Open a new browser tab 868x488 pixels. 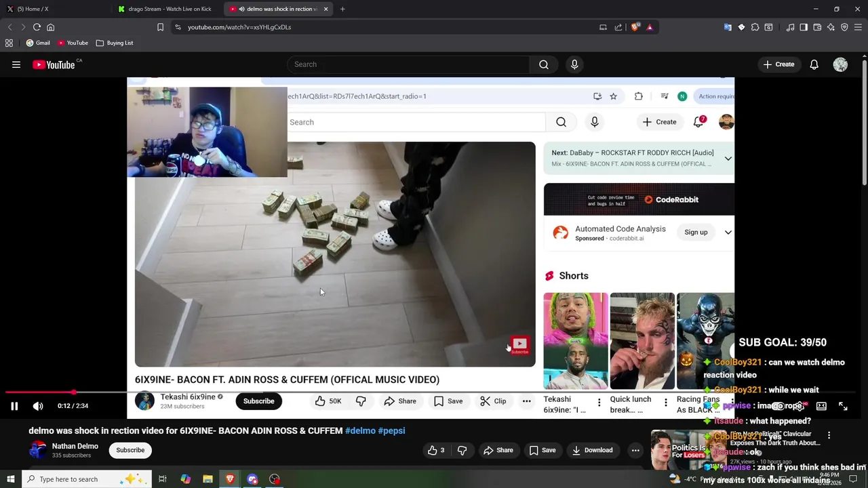tap(342, 9)
